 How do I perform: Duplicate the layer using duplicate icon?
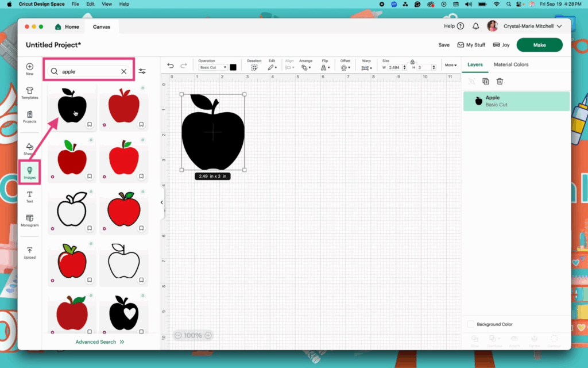(x=486, y=82)
